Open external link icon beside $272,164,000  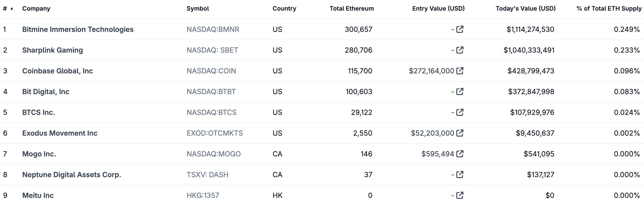460,71
